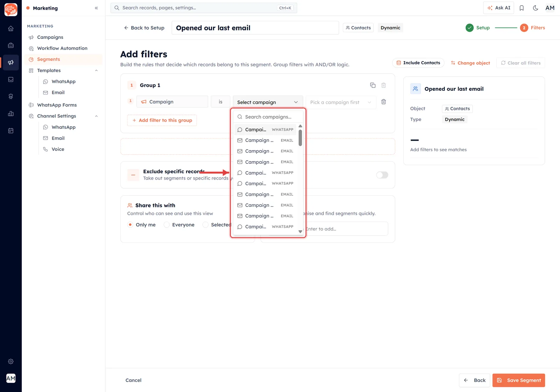Click the AM profile initials top right
560x392 pixels.
click(550, 8)
